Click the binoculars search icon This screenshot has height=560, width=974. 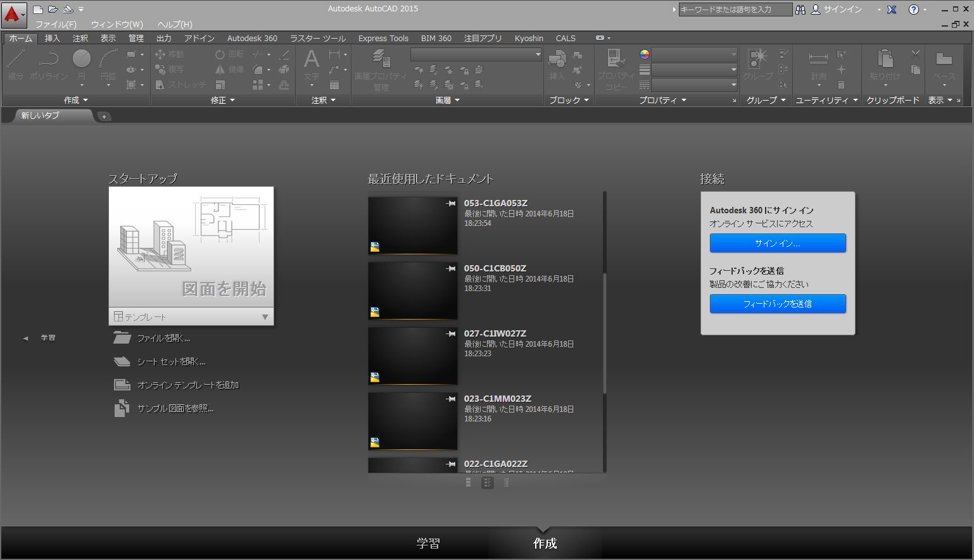pos(800,9)
